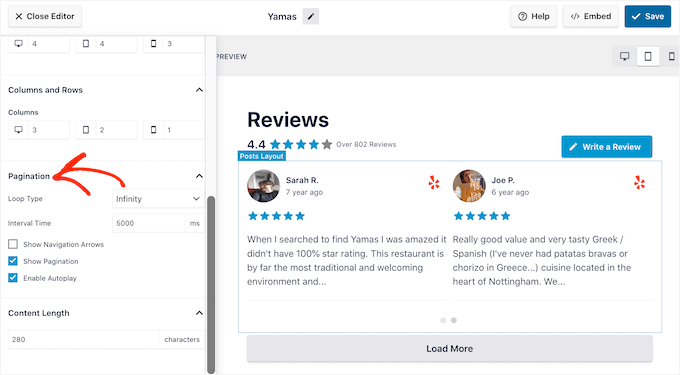Click the pencil icon to rename Yamas

pos(311,16)
